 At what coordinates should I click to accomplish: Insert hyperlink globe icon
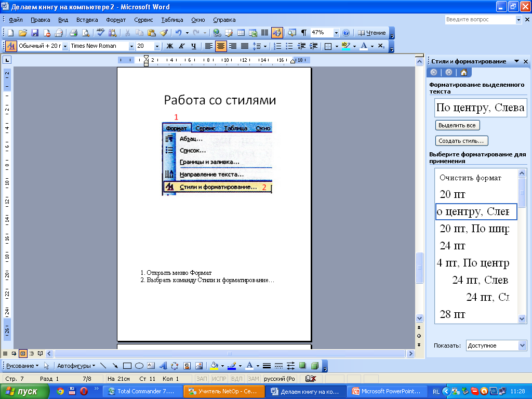(217, 33)
